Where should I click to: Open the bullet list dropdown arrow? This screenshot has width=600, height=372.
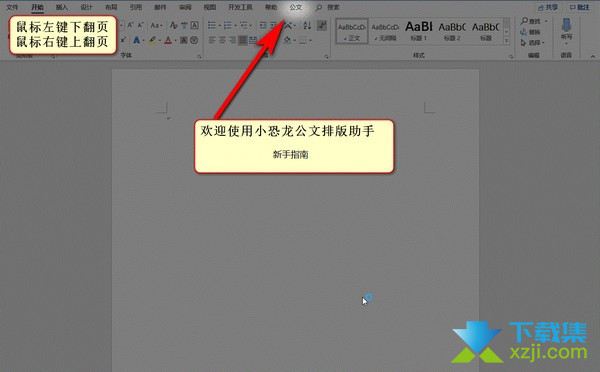[219, 26]
